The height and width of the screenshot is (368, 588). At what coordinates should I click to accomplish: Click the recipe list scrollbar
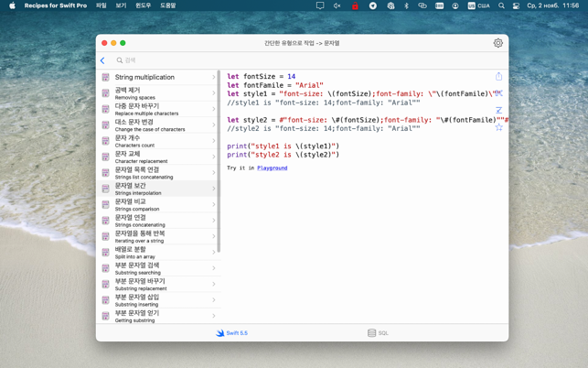click(219, 161)
